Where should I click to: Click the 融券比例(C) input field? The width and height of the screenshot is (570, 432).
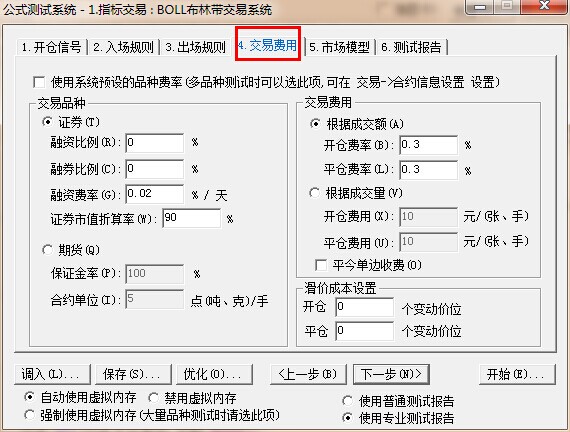tap(154, 169)
